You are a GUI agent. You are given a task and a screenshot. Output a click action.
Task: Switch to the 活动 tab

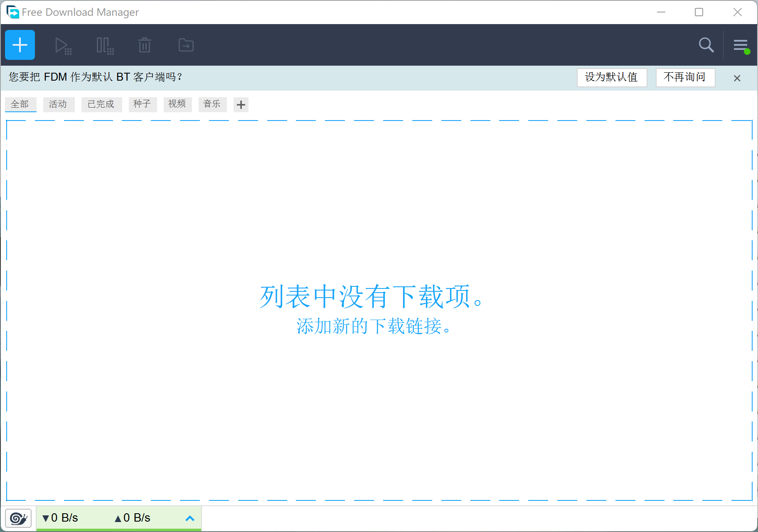point(59,104)
